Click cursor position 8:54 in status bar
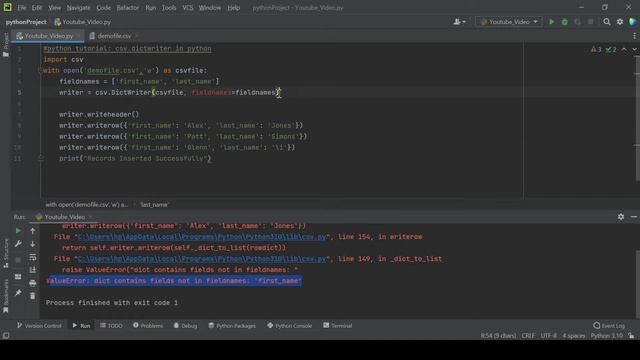The width and height of the screenshot is (640, 360). click(x=498, y=336)
